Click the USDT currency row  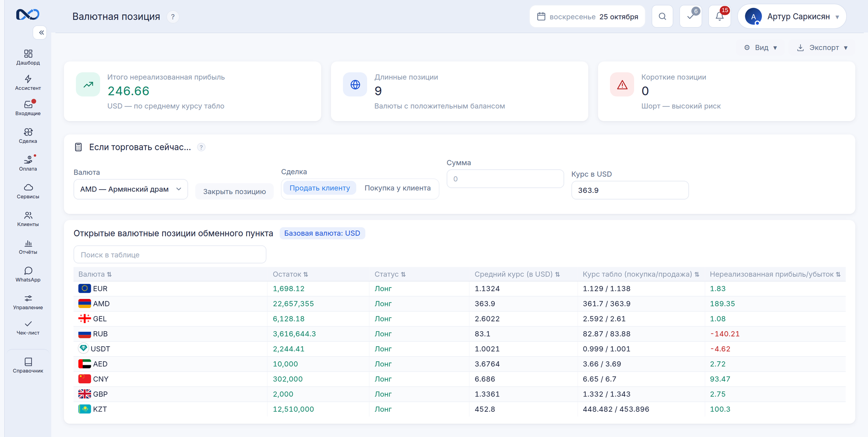click(460, 349)
